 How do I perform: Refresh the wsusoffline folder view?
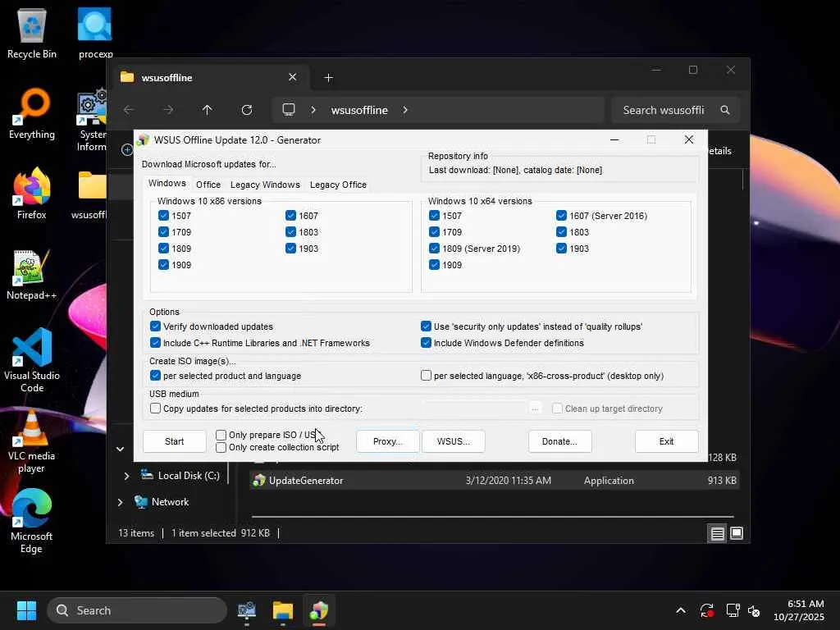247,110
